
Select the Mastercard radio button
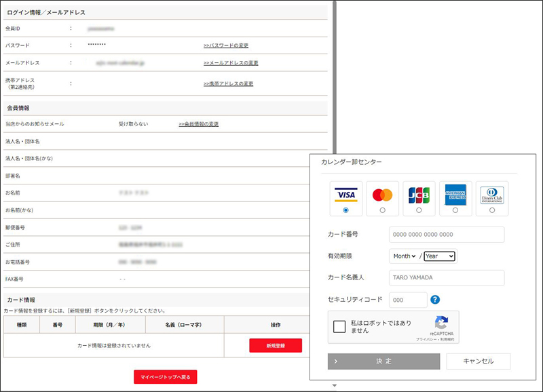tap(382, 210)
